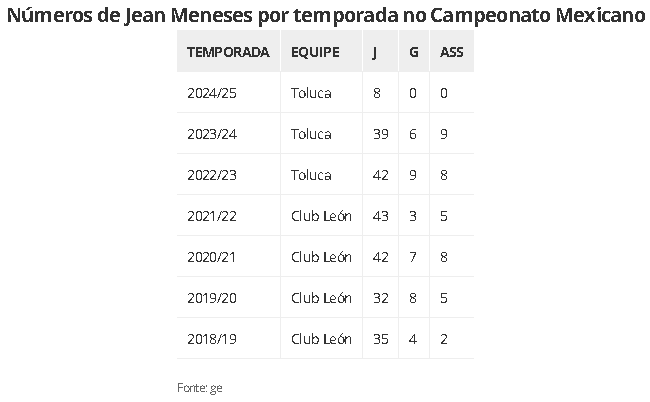Click the 2023/24 season row
The image size is (650, 402).
coord(325,134)
